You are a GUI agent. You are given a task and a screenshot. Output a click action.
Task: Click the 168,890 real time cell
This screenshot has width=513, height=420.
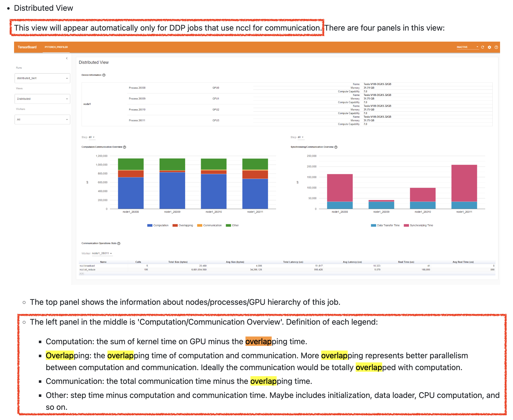[426, 270]
